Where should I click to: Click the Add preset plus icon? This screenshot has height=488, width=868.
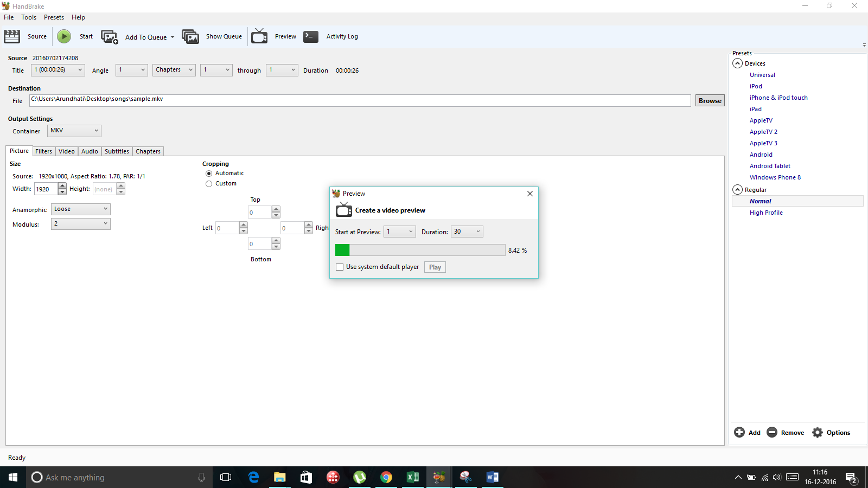[x=739, y=432]
